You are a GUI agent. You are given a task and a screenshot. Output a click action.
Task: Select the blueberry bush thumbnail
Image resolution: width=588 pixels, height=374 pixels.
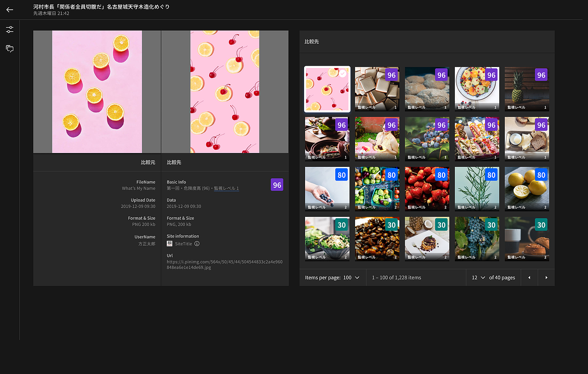[x=427, y=139]
